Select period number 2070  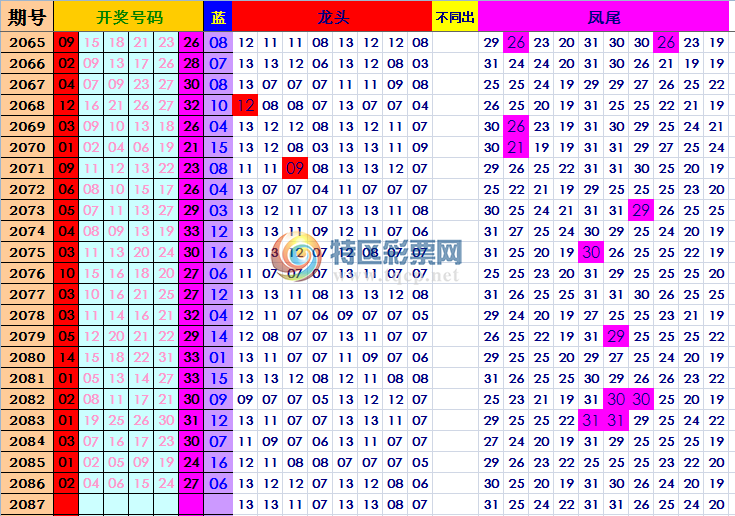(27, 148)
